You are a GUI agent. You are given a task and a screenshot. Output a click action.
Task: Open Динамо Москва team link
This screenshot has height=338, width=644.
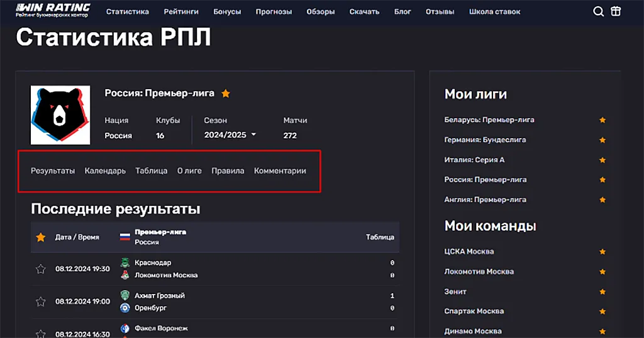(473, 331)
